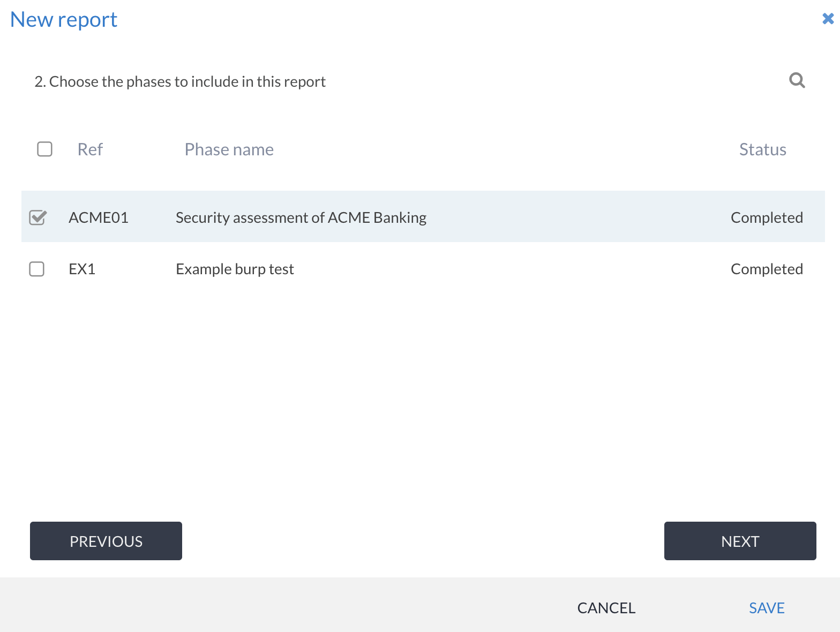Cancel the new report
The image size is (840, 632).
pos(606,608)
